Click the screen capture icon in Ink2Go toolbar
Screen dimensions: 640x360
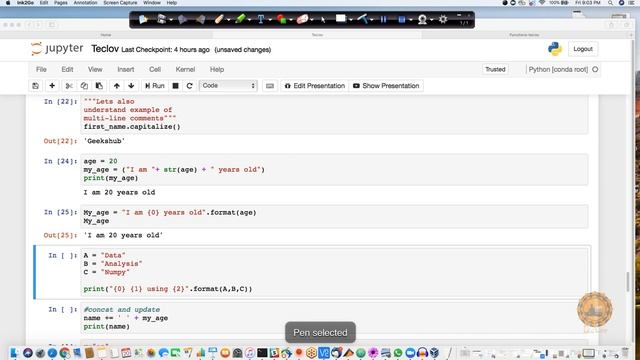click(x=161, y=19)
